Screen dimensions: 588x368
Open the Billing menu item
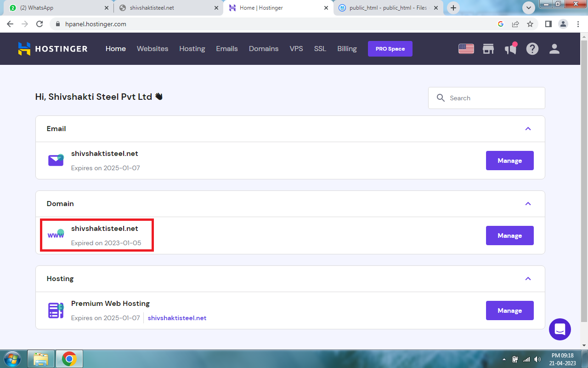[347, 49]
